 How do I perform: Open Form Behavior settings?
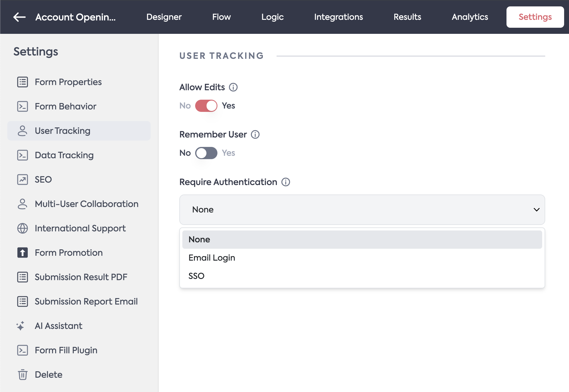point(66,106)
